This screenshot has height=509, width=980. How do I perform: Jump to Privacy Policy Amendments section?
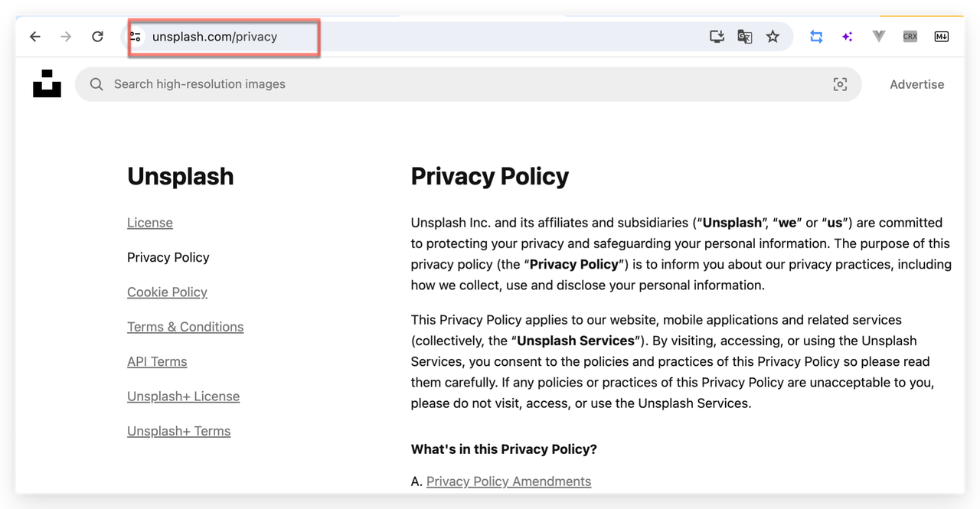pos(508,481)
